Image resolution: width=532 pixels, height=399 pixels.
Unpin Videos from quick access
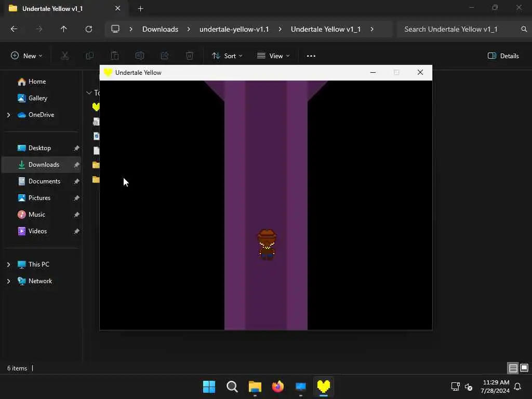(x=77, y=231)
